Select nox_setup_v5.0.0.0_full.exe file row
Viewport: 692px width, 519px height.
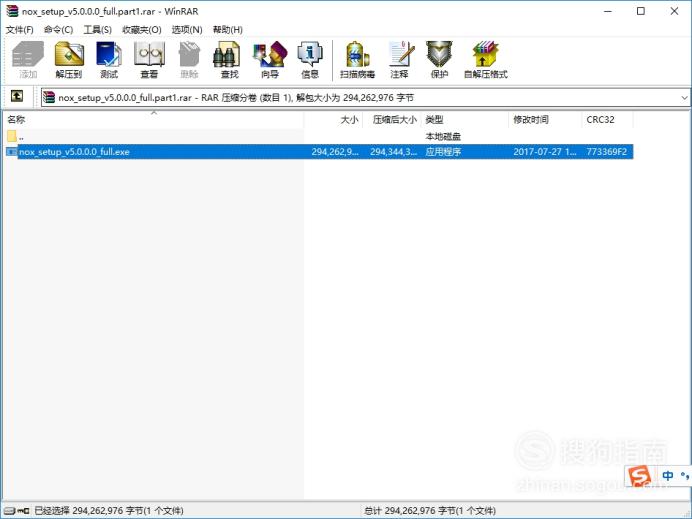(319, 152)
